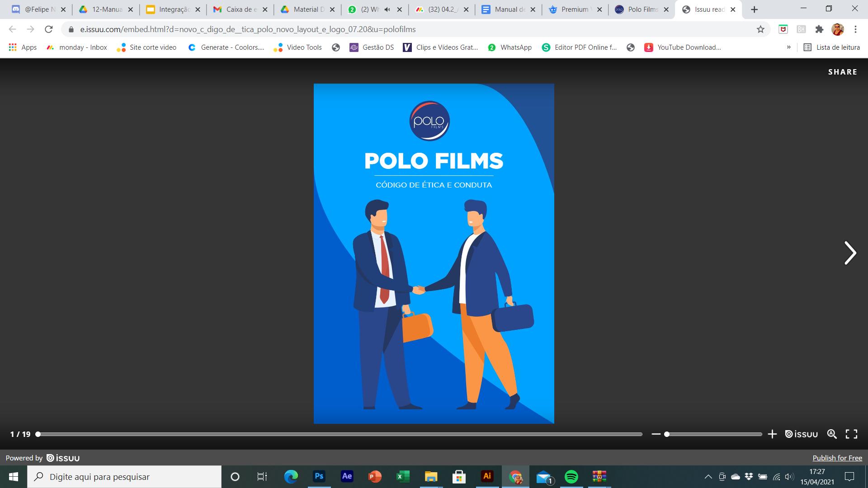Open Windows Start menu

click(14, 477)
